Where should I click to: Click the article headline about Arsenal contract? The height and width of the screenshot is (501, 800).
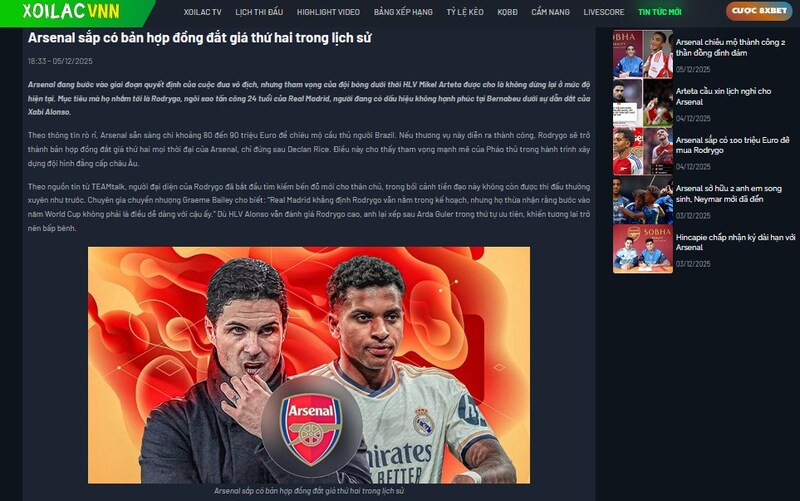pyautogui.click(x=199, y=38)
